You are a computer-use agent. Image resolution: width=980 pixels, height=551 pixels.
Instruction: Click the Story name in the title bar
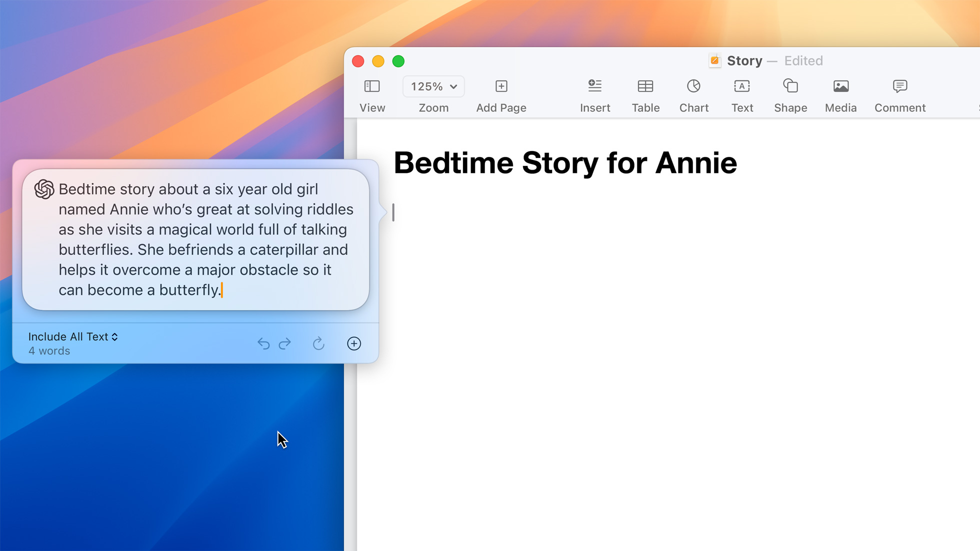click(744, 60)
